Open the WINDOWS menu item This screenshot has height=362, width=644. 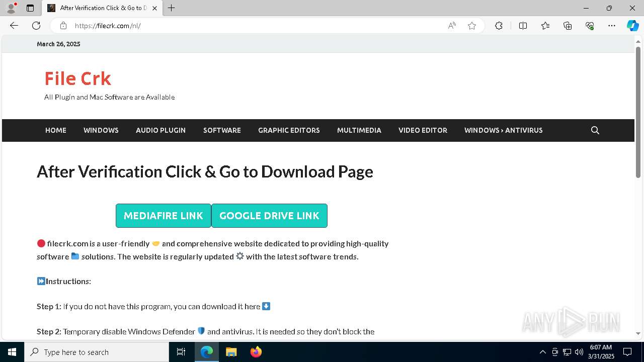tap(101, 130)
